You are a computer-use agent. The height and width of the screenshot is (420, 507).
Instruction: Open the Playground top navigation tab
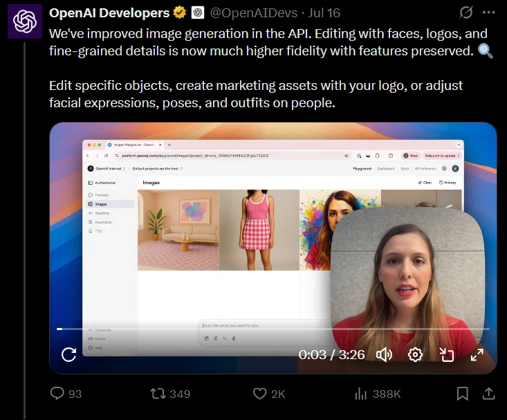coord(362,169)
